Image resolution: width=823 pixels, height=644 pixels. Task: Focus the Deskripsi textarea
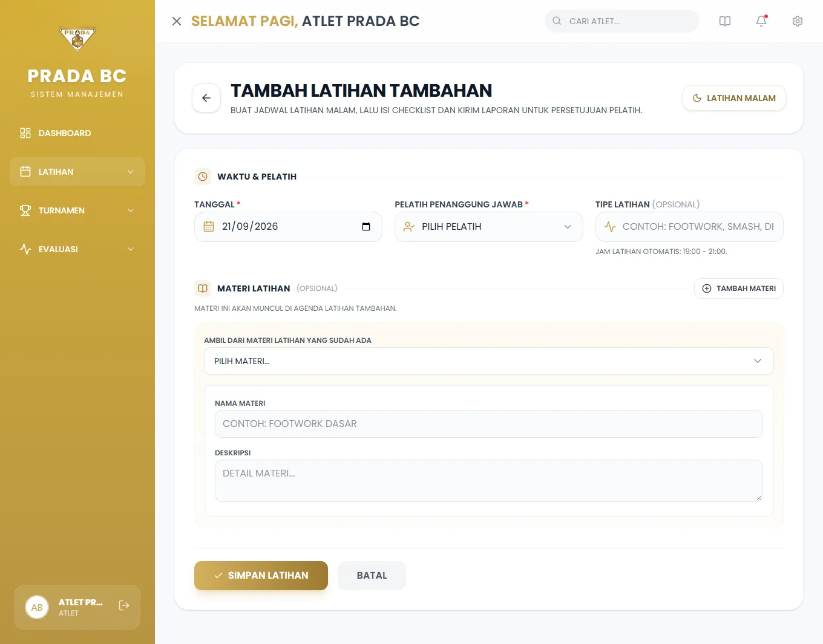point(489,481)
